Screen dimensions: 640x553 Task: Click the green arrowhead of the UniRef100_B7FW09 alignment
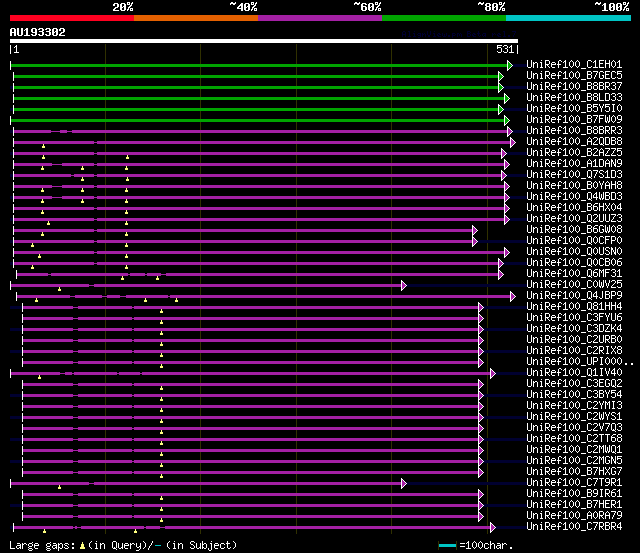click(507, 120)
